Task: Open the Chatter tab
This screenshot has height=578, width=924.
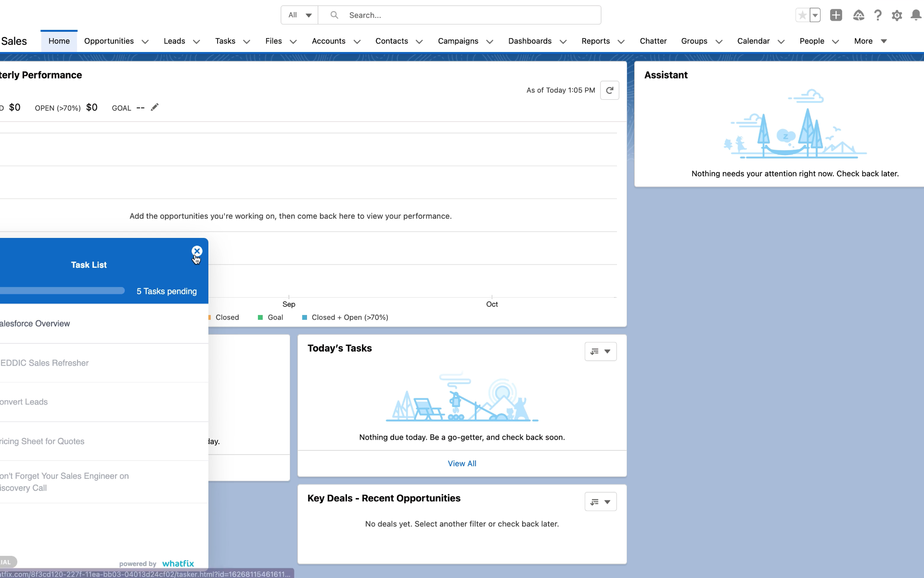Action: point(653,41)
